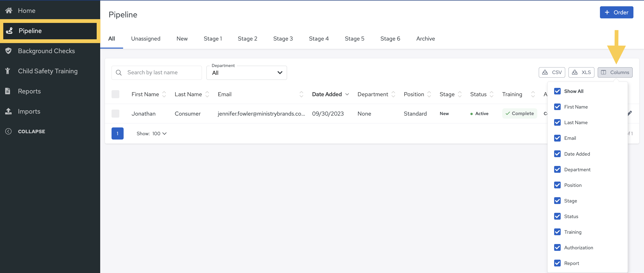Click the CSV download icon
Image resolution: width=644 pixels, height=273 pixels.
point(545,72)
